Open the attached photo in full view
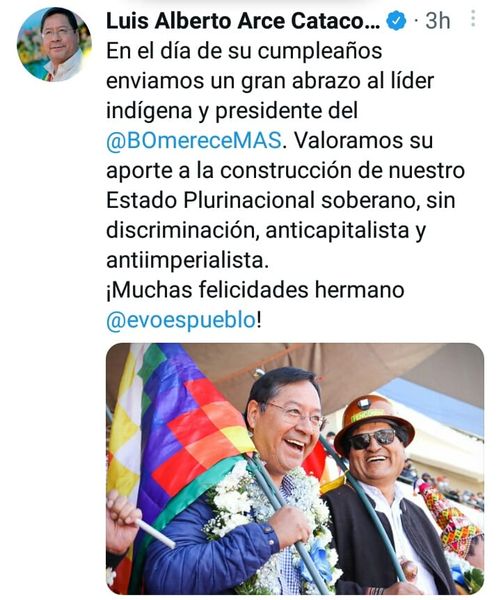Image resolution: width=501 pixels, height=600 pixels. (x=295, y=468)
